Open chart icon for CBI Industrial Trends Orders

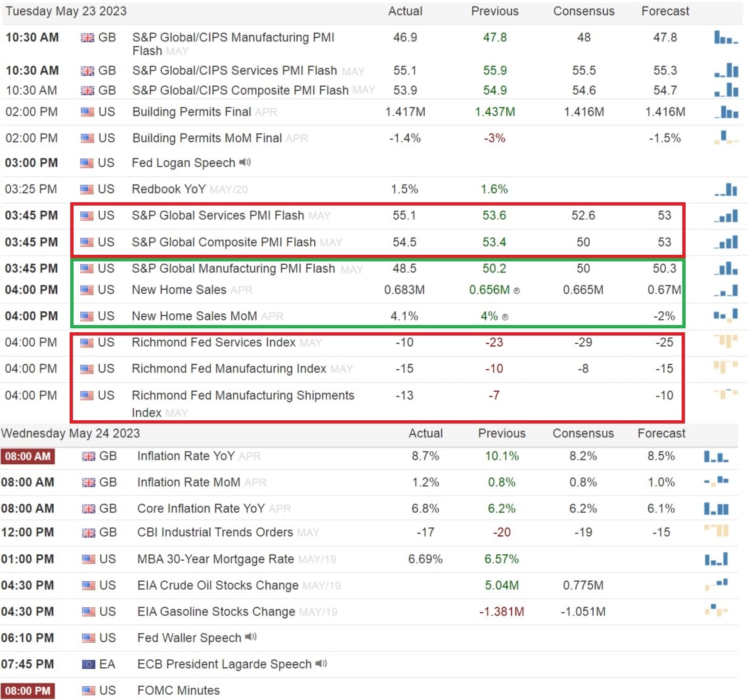click(x=716, y=530)
